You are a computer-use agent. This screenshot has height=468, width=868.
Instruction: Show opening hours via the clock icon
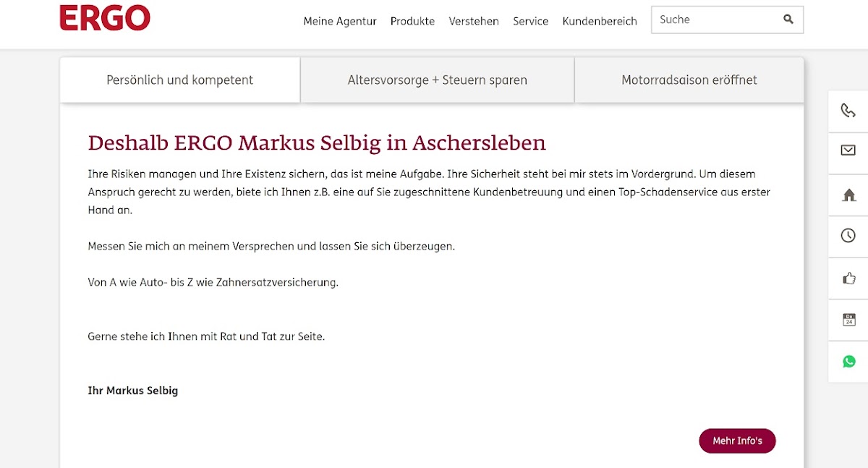point(848,236)
